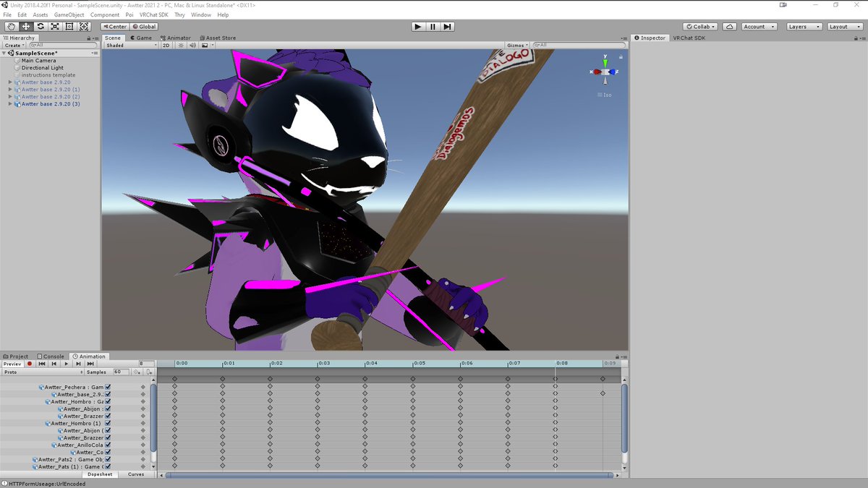Uncheck Awtter_Pats (1) property checkbox
Viewport: 868px width, 488px height.
108,466
